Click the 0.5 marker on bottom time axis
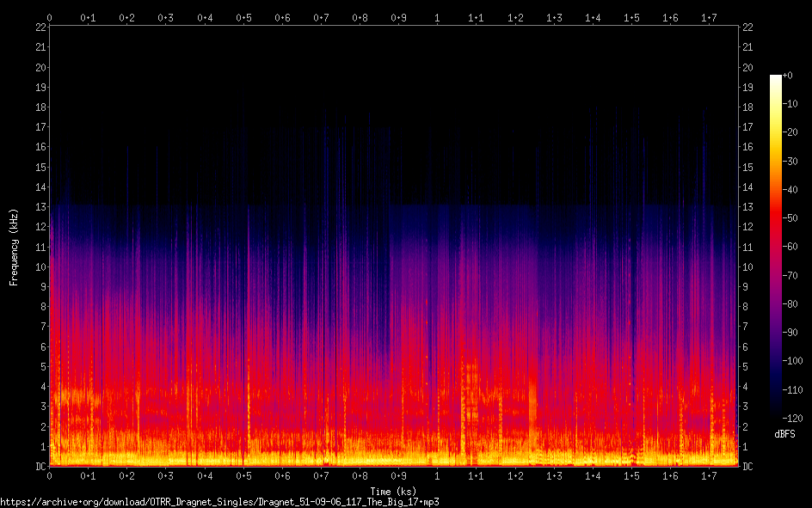Viewport: 812px width, 508px height. click(243, 475)
